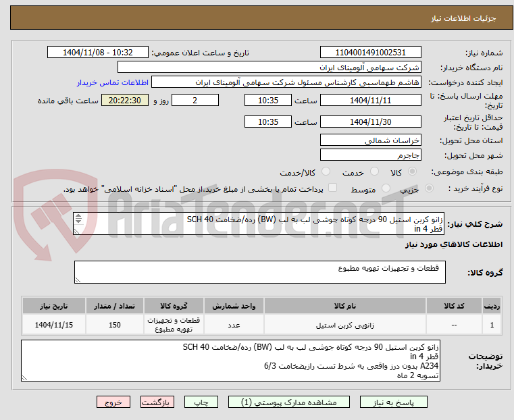Click the need date cell 1404/11/15

tap(54, 325)
